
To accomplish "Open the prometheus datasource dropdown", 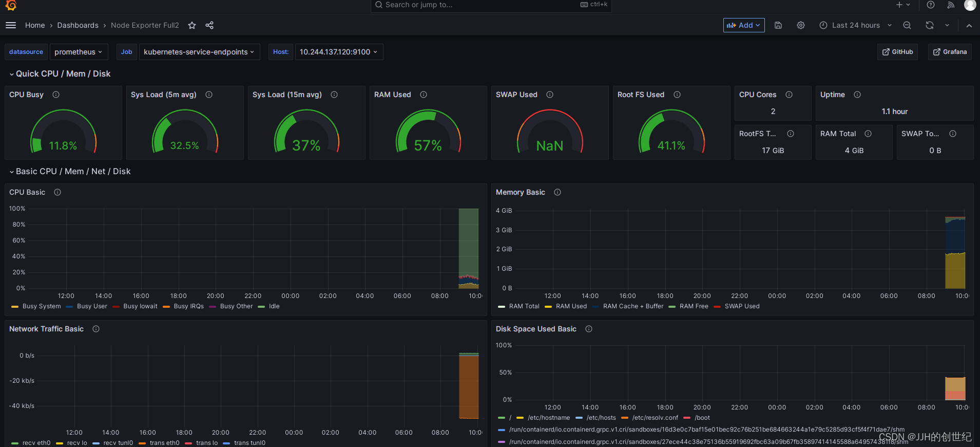I will (x=79, y=52).
